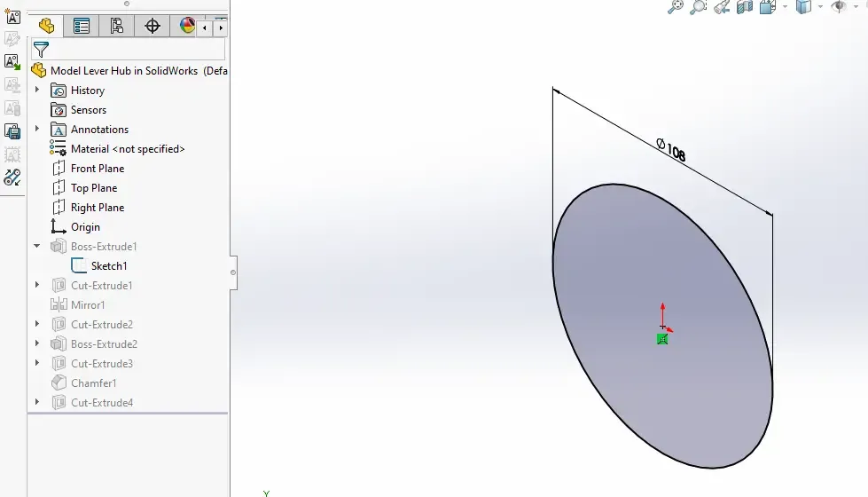Screen dimensions: 868x497
Task: Click the load annotation style icon
Action: click(12, 61)
